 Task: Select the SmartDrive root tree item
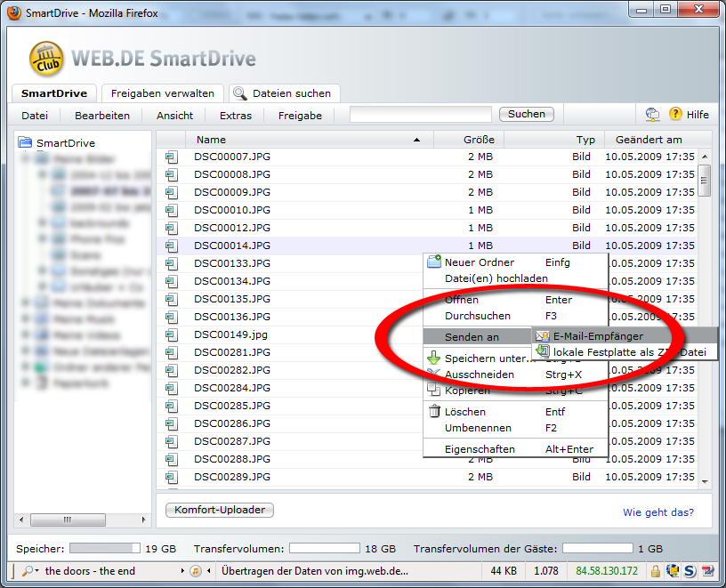click(x=66, y=143)
